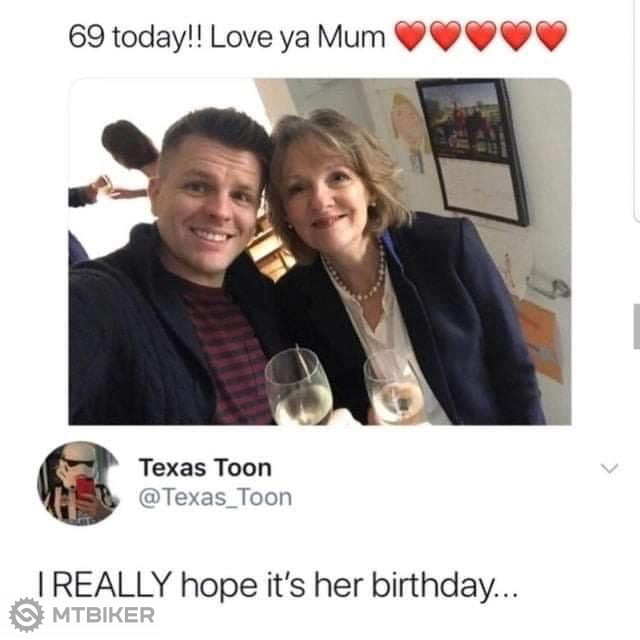Click the fourth red heart emoji
The width and height of the screenshot is (640, 640).
[516, 37]
